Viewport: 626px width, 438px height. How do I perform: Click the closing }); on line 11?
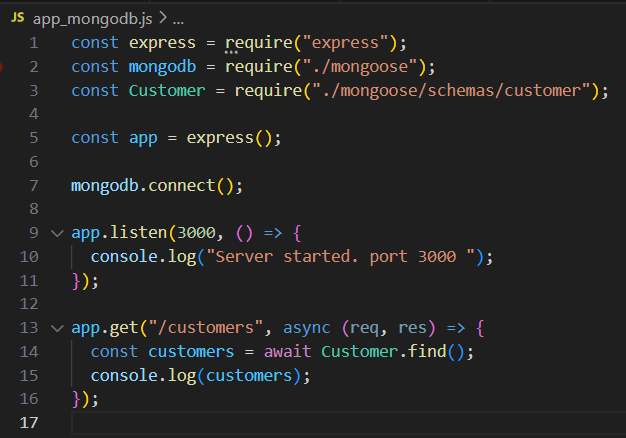[x=85, y=281]
